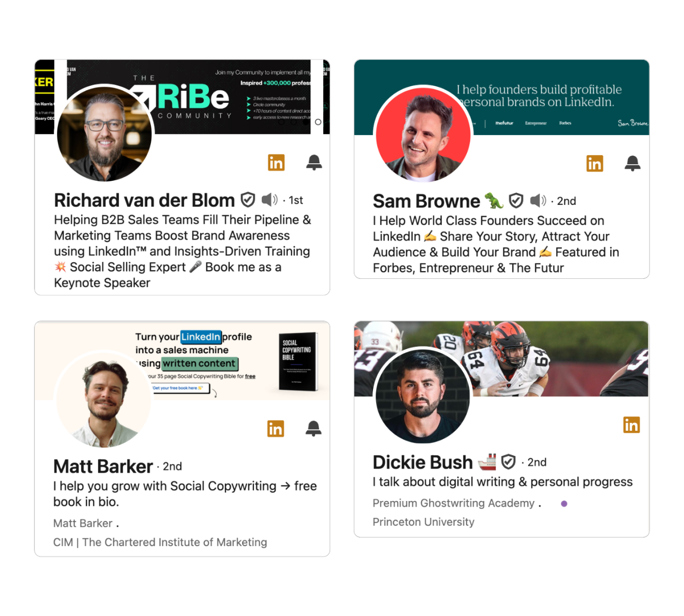Click LinkedIn badge on Richard van der Blom card
The image size is (684, 616).
[x=276, y=163]
